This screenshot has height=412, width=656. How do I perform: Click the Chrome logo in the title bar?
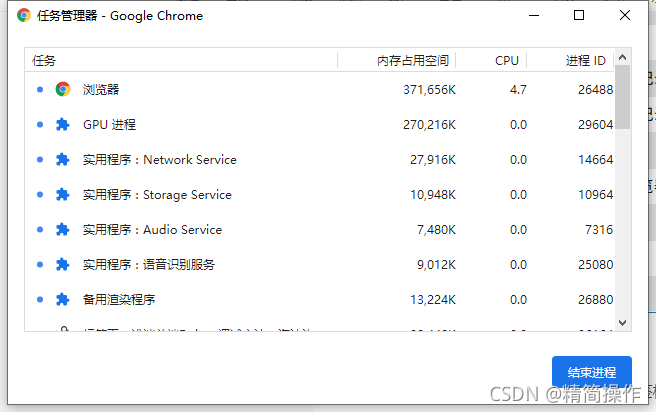point(24,15)
